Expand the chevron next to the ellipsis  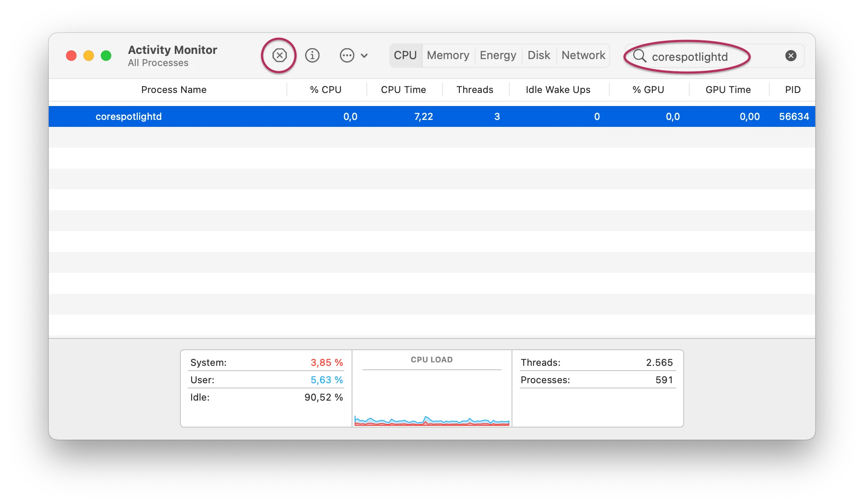click(x=364, y=56)
